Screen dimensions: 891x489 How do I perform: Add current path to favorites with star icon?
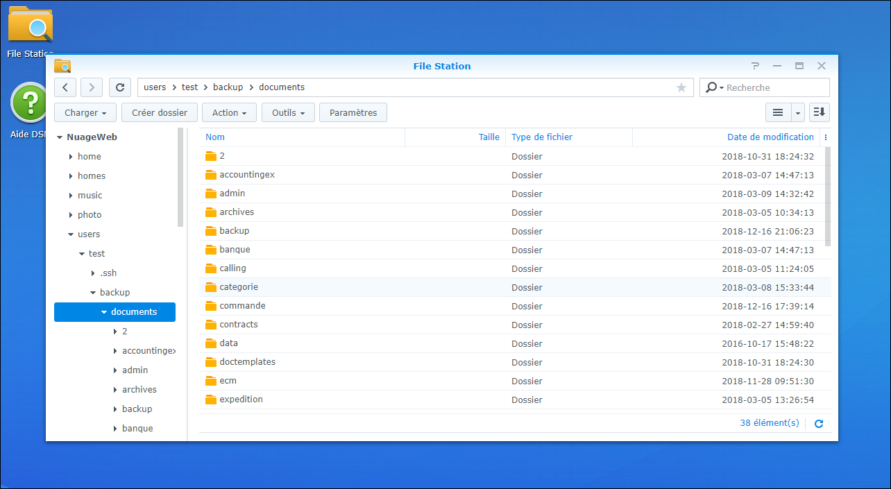681,87
